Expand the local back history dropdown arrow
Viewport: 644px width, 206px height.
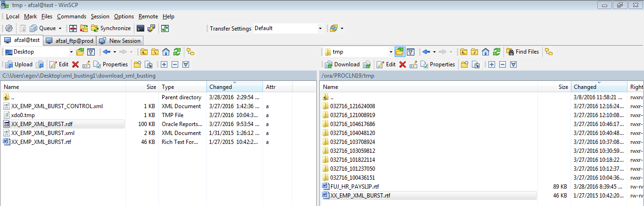click(114, 52)
